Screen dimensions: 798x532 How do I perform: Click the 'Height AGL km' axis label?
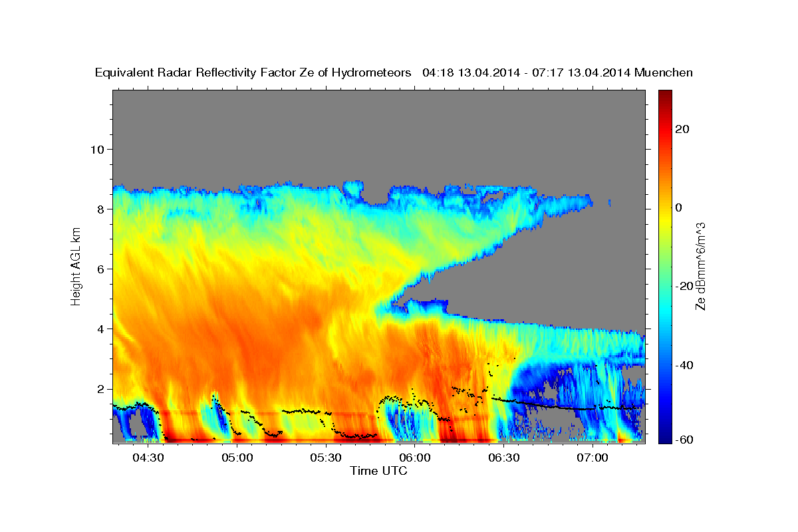[76, 266]
